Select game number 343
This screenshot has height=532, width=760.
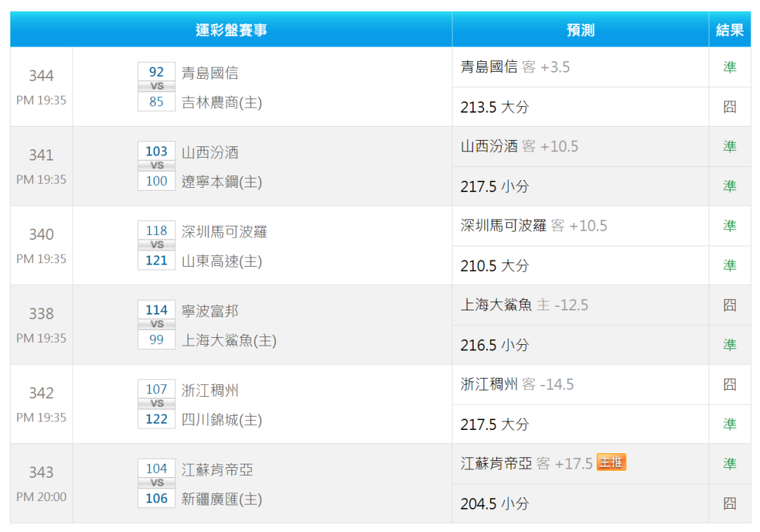[x=42, y=472]
